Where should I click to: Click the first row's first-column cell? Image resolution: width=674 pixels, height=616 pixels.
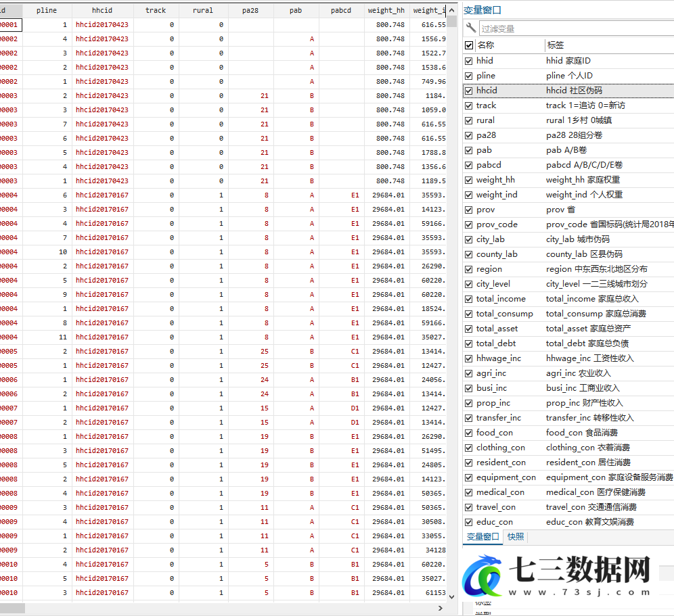[x=11, y=25]
